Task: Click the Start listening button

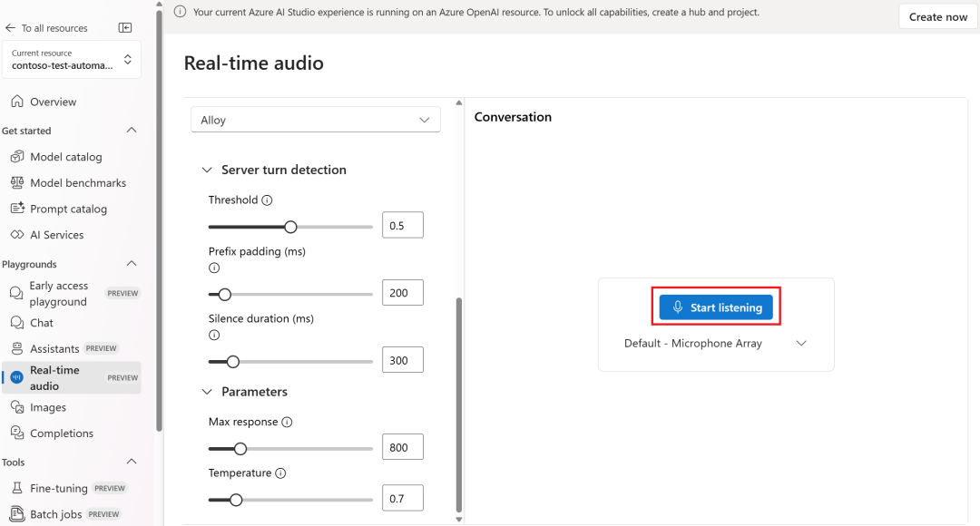Action: pyautogui.click(x=716, y=307)
